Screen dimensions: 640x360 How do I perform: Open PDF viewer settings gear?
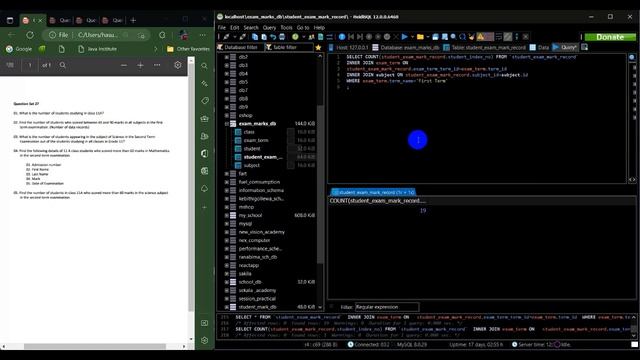tap(178, 65)
